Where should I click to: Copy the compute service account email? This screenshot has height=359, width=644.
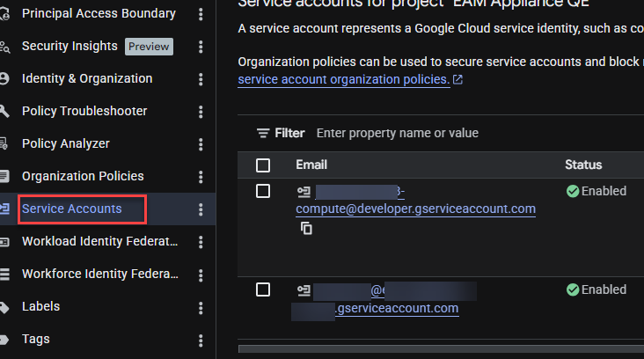tap(306, 228)
